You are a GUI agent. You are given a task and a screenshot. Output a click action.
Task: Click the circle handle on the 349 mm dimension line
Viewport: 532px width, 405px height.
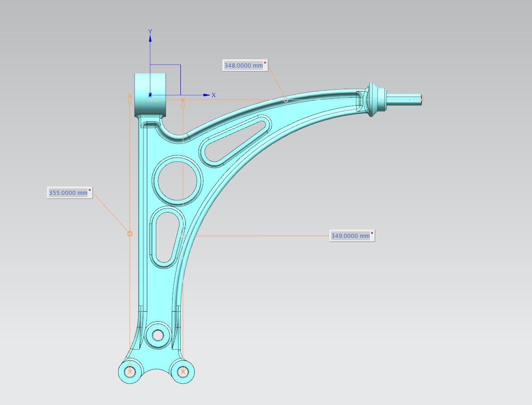(x=183, y=236)
